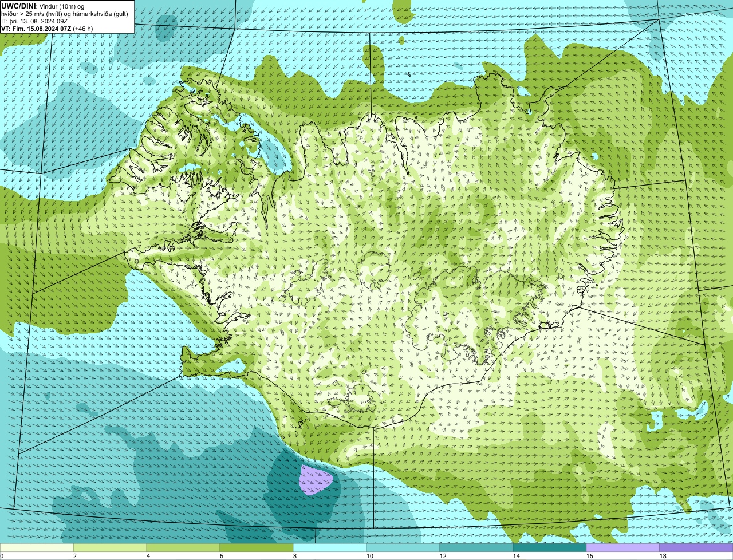Image resolution: width=733 pixels, height=560 pixels.
Task: Click the "UWC/DINI: Vindur (10m) og" title line
Action: pos(43,6)
